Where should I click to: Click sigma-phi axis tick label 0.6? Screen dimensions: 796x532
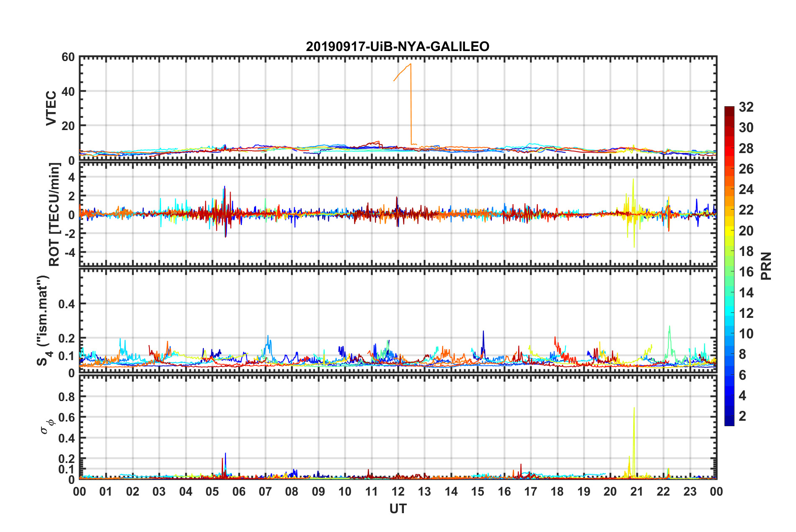(67, 417)
